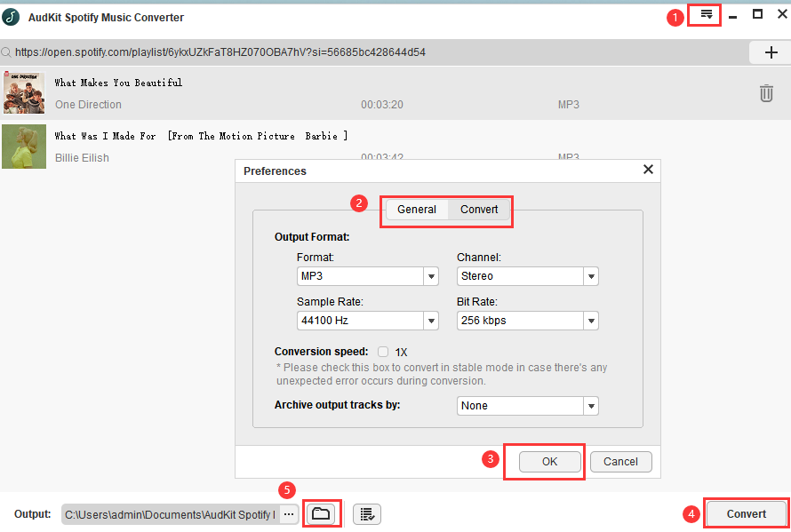
Task: Open the output folder icon
Action: coord(321,514)
